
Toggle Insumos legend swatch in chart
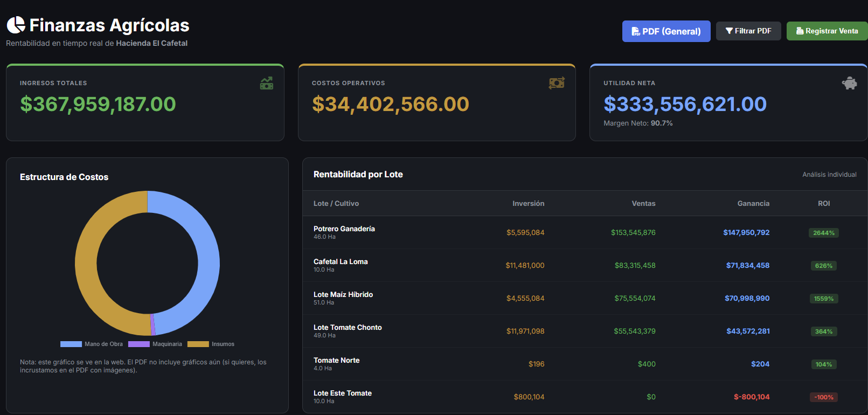click(x=198, y=344)
